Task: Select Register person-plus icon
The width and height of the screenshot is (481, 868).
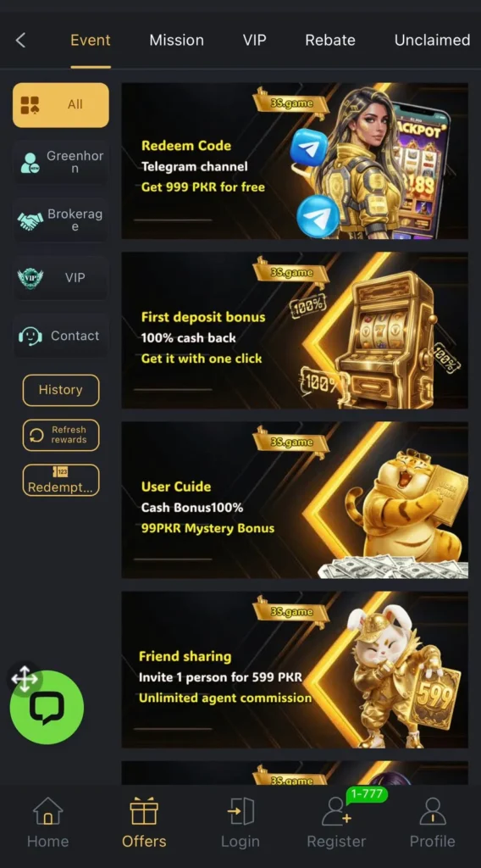Action: [x=336, y=811]
